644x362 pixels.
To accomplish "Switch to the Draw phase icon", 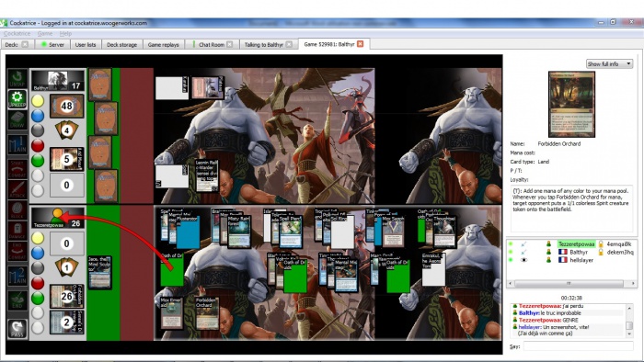I will pos(17,120).
